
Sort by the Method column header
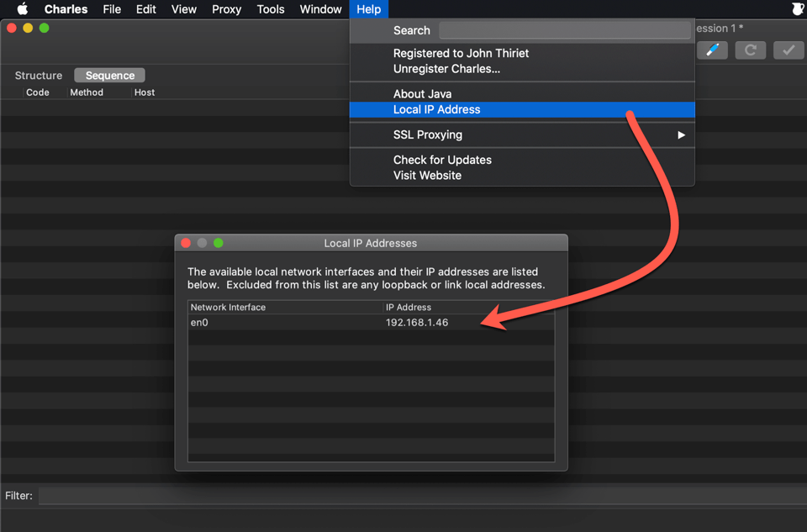pos(87,92)
